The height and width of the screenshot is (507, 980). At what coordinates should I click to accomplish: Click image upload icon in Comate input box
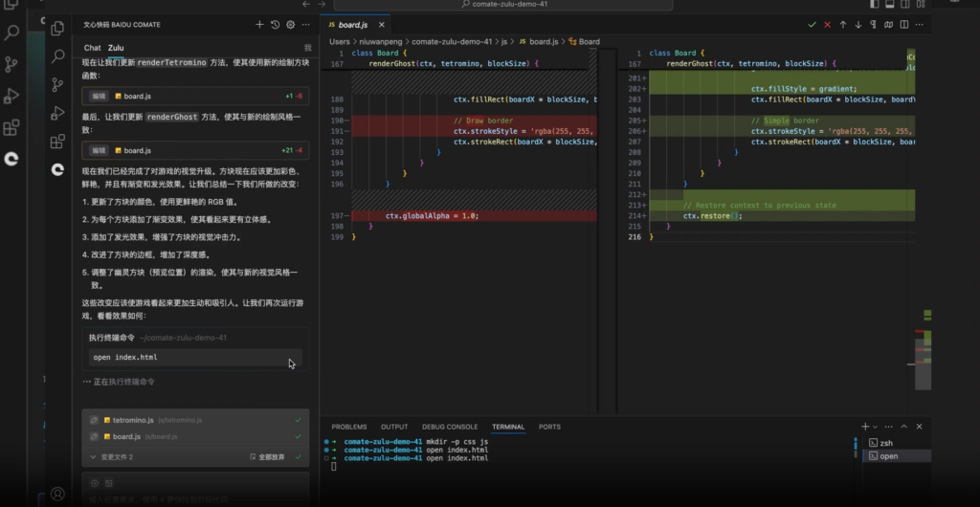click(x=109, y=483)
